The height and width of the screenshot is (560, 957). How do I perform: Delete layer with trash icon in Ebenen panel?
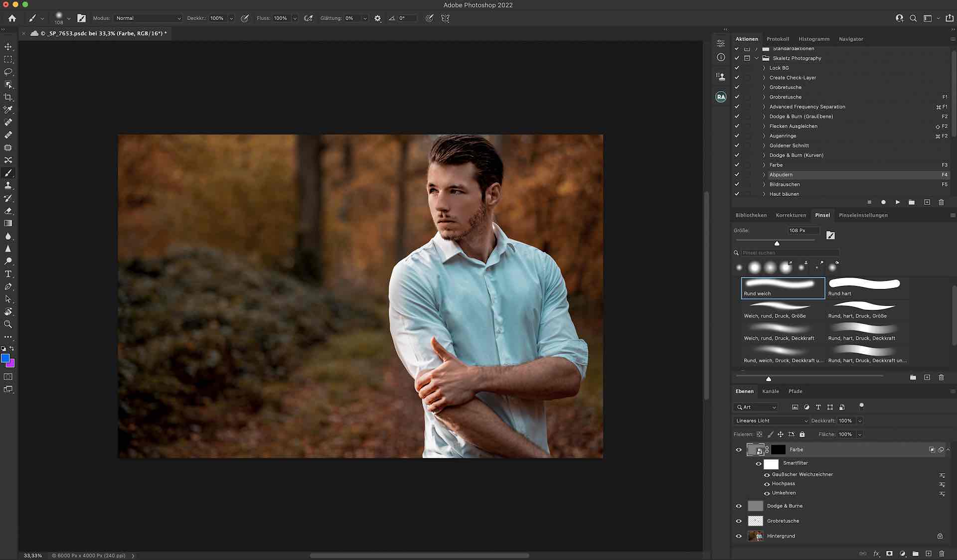click(942, 554)
